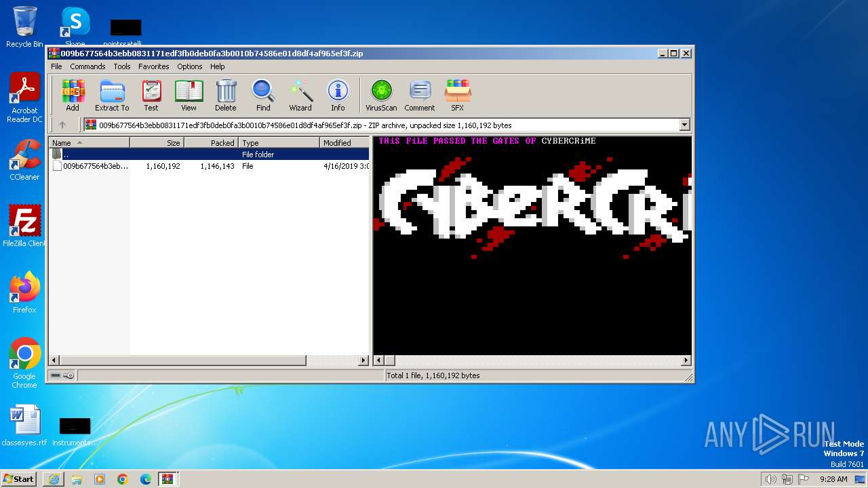Viewport: 868px width, 488px height.
Task: Open the Tools menu
Action: coord(122,66)
